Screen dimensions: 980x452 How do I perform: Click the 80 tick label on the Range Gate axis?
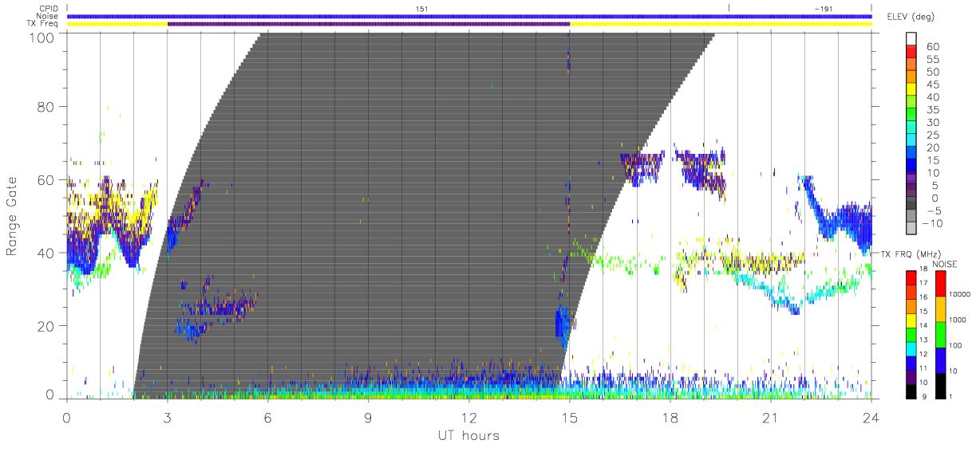[46, 106]
